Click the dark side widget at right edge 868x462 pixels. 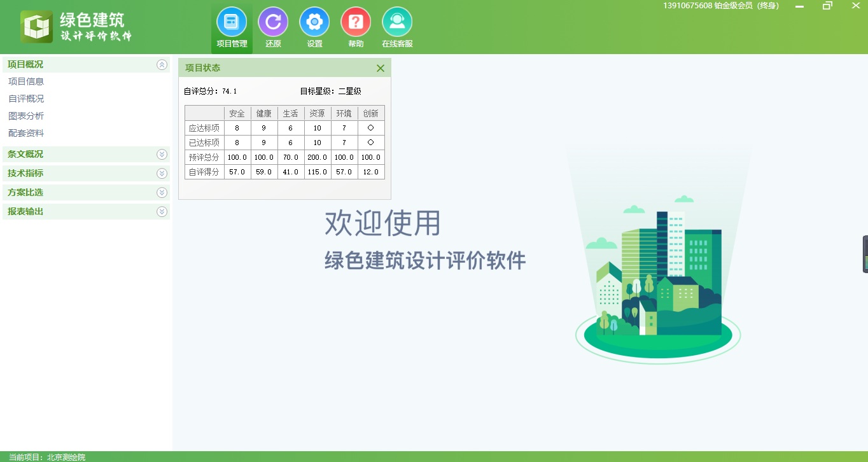click(x=865, y=255)
